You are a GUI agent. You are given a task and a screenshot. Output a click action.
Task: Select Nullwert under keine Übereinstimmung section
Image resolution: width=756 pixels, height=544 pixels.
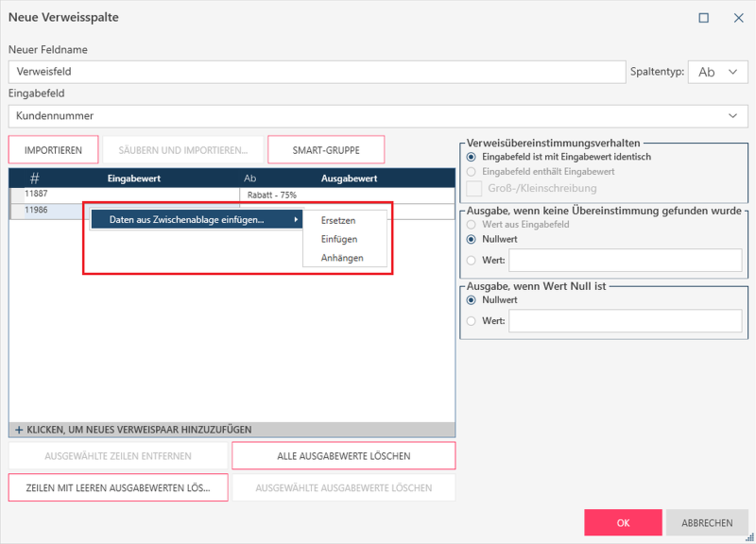472,239
